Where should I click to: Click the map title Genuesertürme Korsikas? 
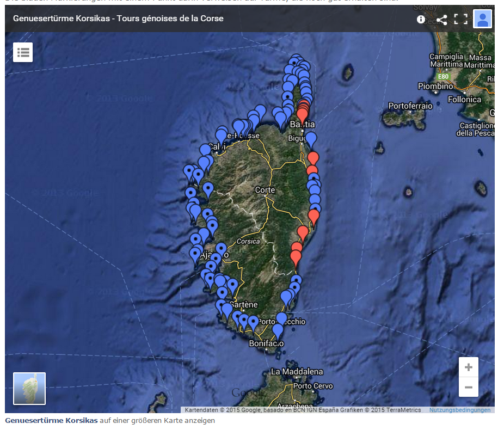(118, 19)
